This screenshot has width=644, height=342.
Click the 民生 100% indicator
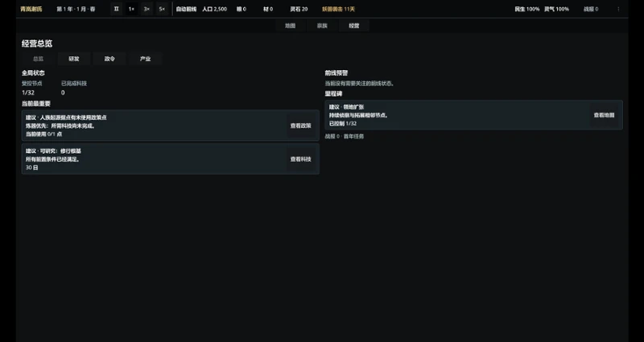pyautogui.click(x=527, y=9)
